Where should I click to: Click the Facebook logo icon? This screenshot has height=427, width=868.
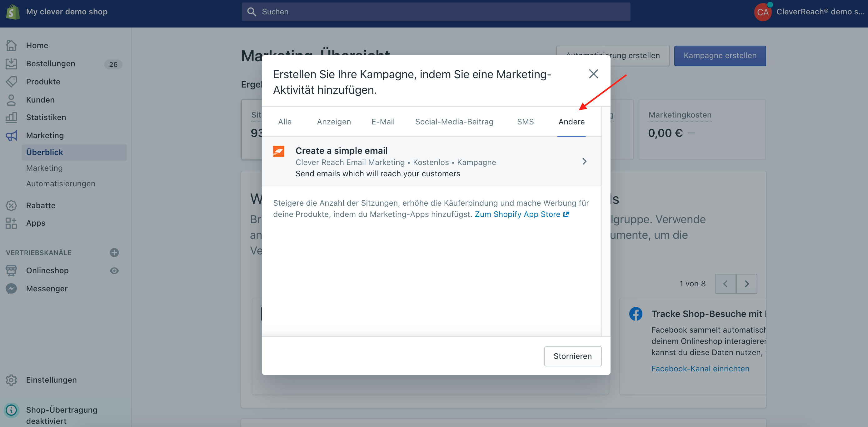click(636, 314)
